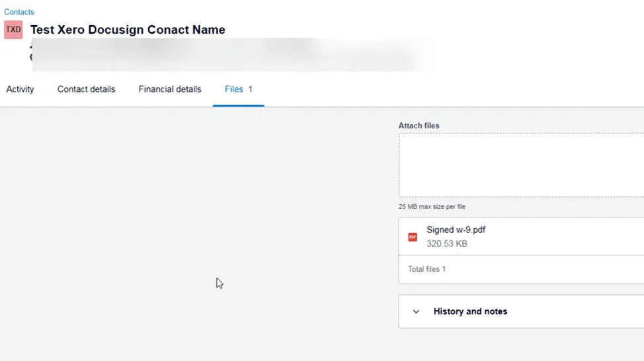This screenshot has width=644, height=361.
Task: Click the contact name heading
Action: pyautogui.click(x=128, y=30)
